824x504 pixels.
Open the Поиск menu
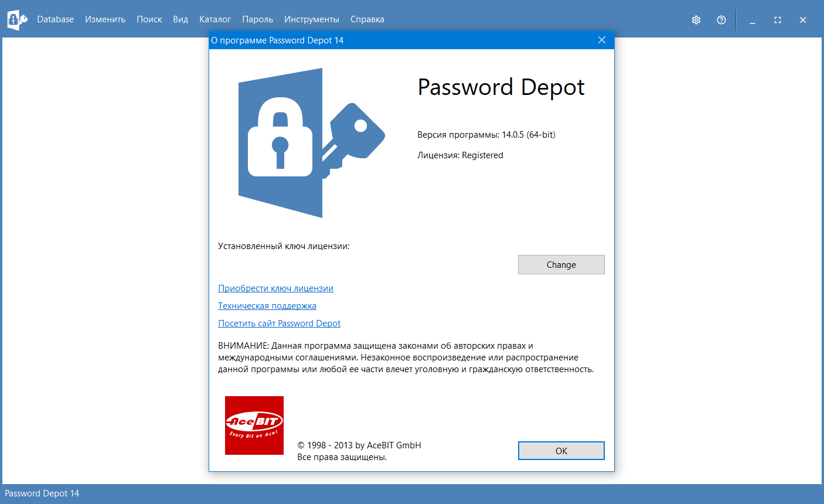[x=149, y=19]
